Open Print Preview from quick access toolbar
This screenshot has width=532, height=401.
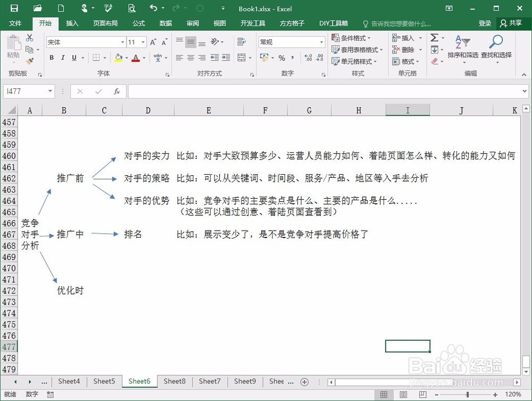pos(131,9)
